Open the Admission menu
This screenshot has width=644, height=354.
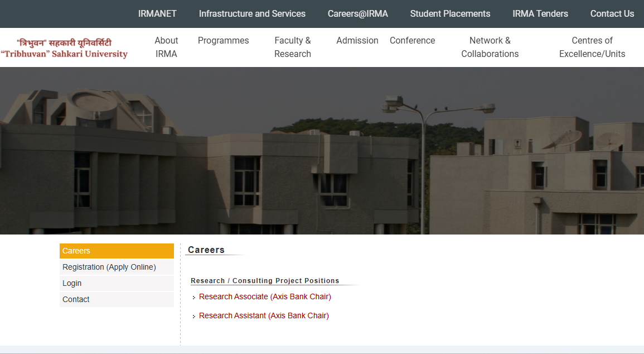[357, 41]
